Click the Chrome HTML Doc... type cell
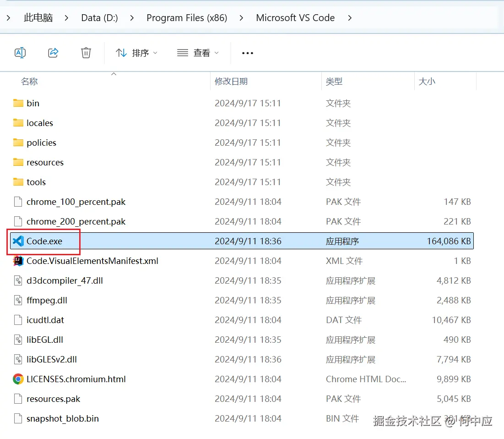Screen dimensions: 504x439 point(366,379)
